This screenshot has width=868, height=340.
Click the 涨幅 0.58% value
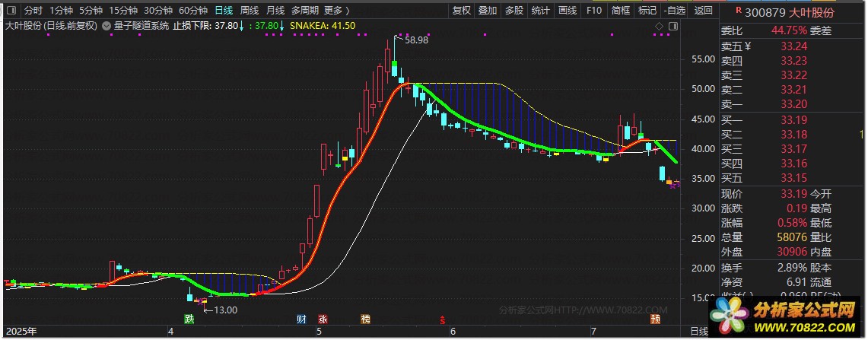[792, 223]
